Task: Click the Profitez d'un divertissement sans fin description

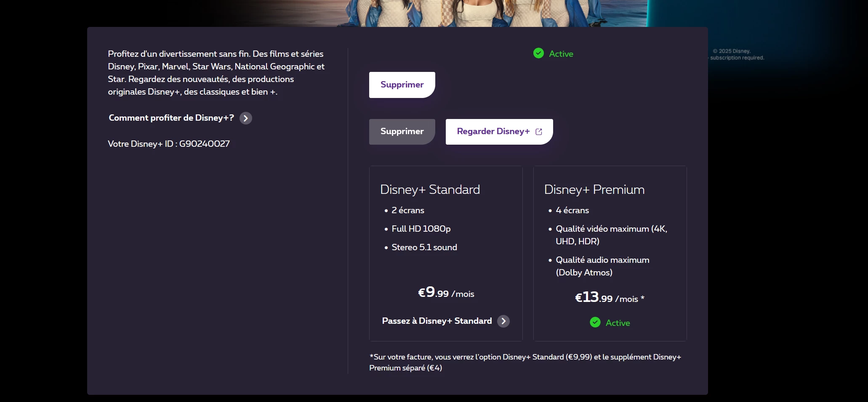Action: pos(216,73)
